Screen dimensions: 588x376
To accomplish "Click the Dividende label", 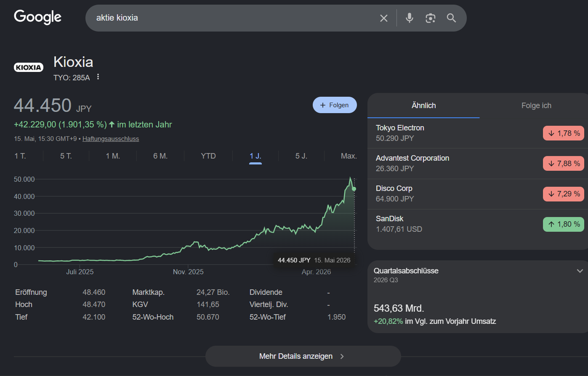I will pos(266,292).
